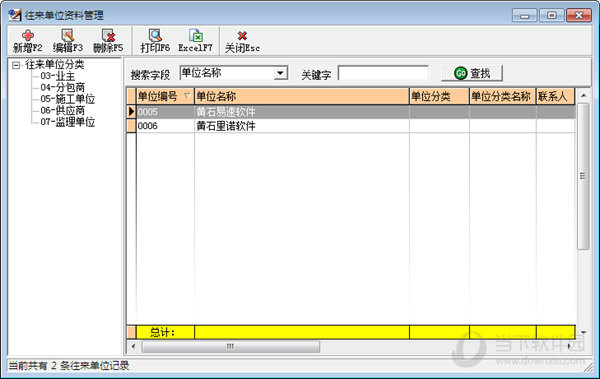
Task: Select 03-业主 in the category tree
Action: tap(57, 76)
